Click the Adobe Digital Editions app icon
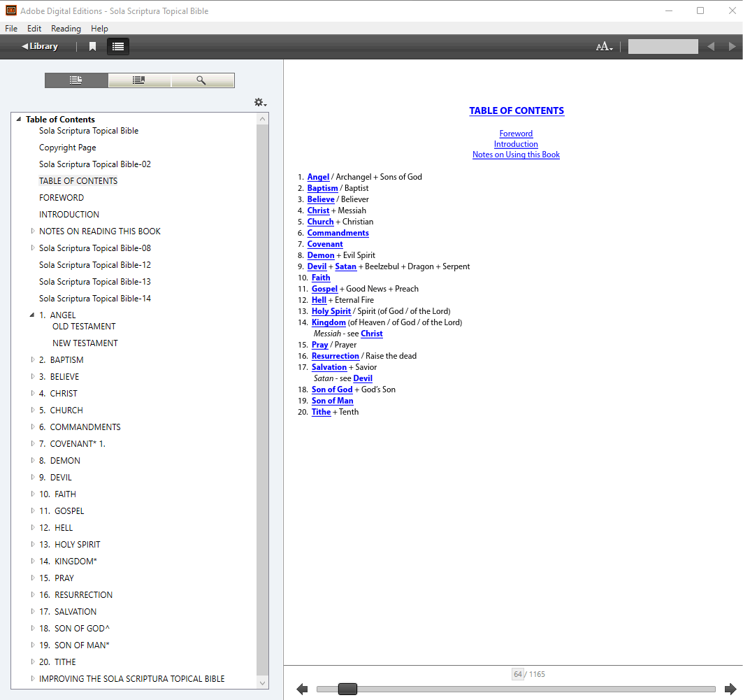 click(x=11, y=10)
